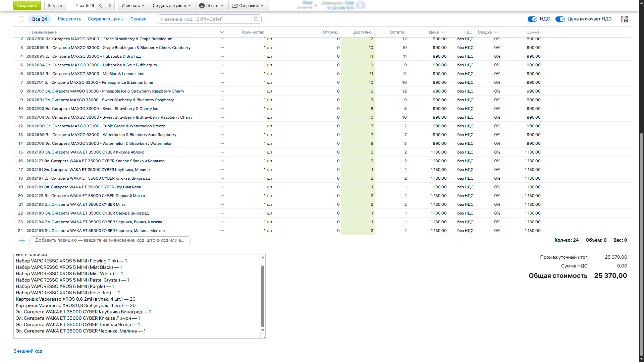Open row menu dots for Hubabuba & Sour Bubblegum
Screen dimensions: 644x362
pos(222,65)
